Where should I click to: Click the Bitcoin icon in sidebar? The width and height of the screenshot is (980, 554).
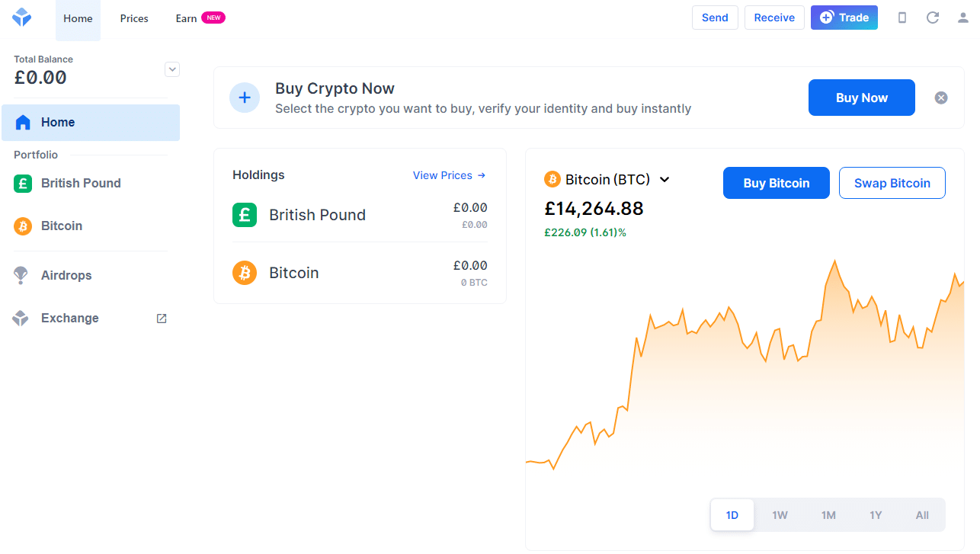(23, 226)
